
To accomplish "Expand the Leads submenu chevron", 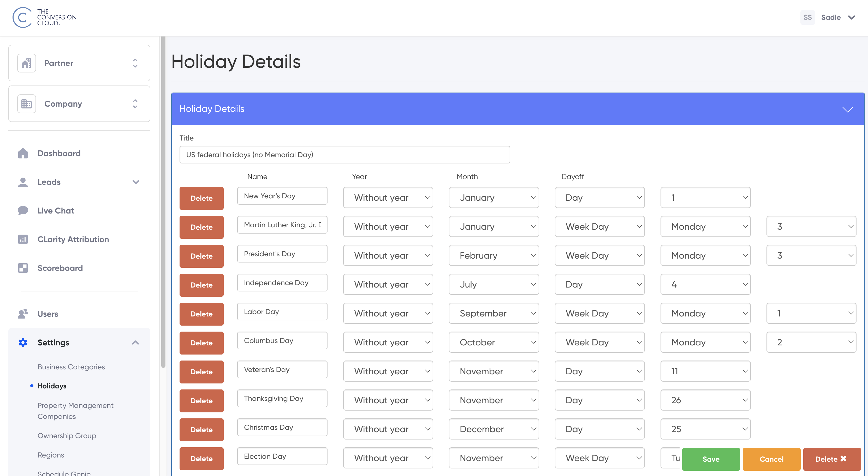I will pyautogui.click(x=136, y=182).
